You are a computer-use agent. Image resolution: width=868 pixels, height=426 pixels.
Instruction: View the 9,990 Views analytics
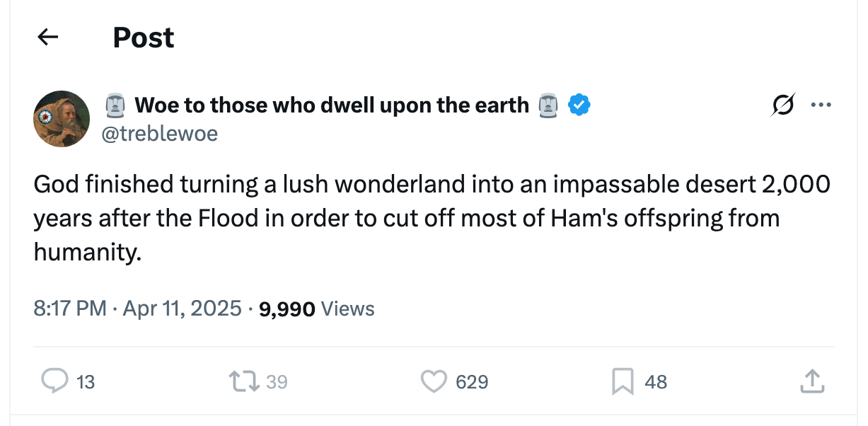point(317,309)
